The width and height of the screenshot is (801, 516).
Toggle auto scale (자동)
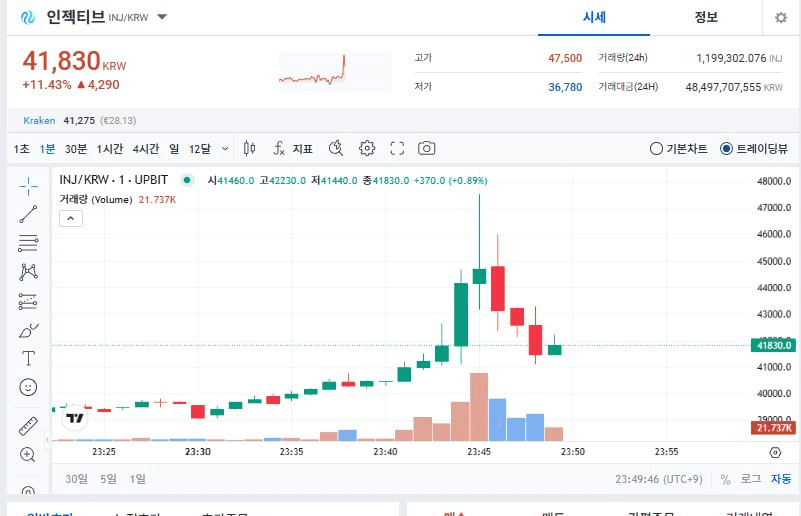(781, 479)
